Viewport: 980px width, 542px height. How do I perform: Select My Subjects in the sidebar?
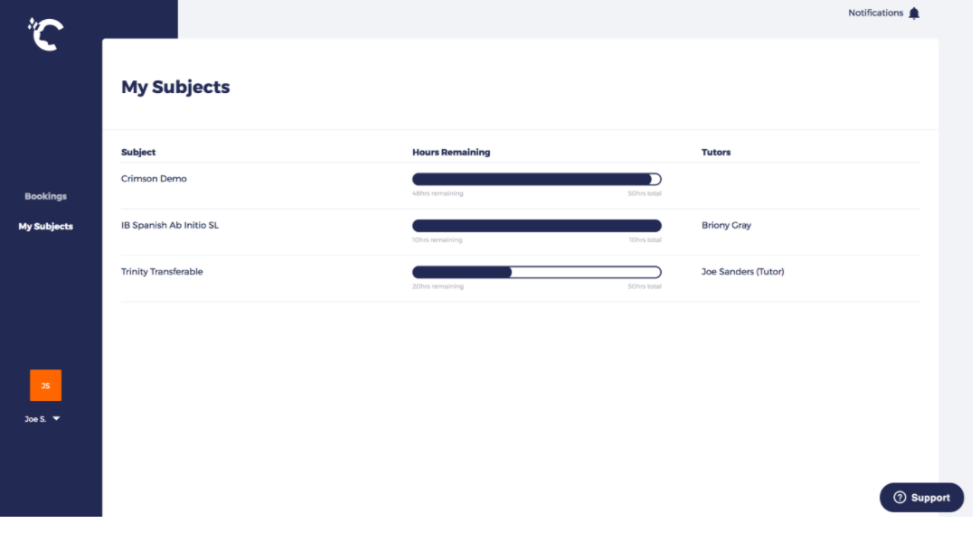click(x=45, y=227)
